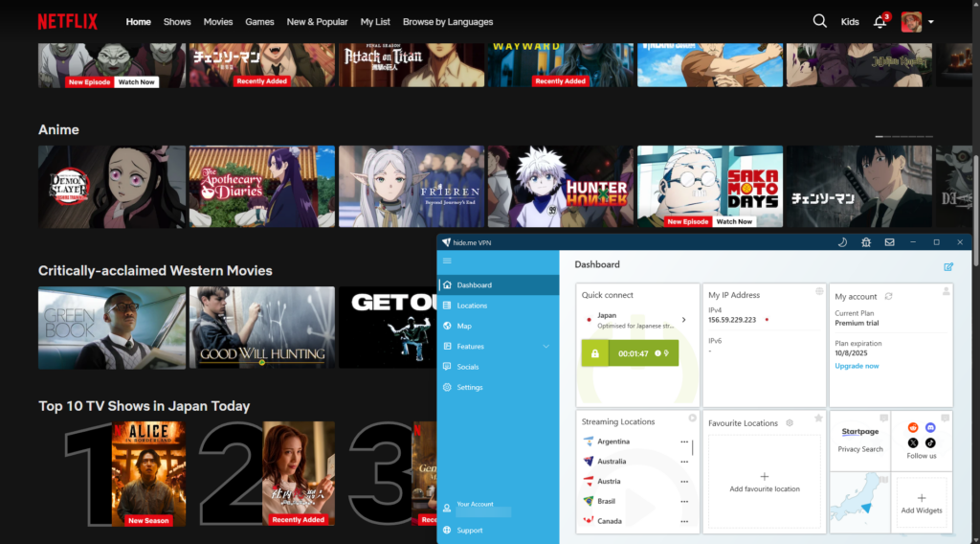Open the Netflix profile avatar menu
Image resolution: width=980 pixels, height=544 pixels.
(911, 22)
